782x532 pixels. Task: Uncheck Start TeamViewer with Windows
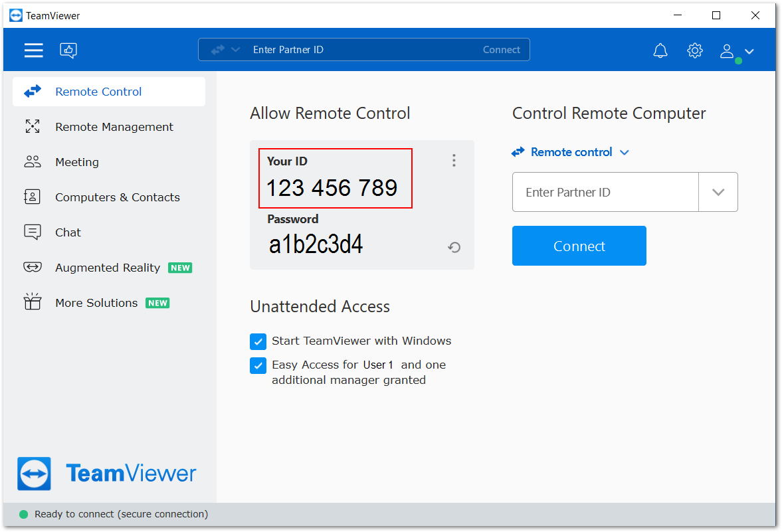(x=258, y=341)
